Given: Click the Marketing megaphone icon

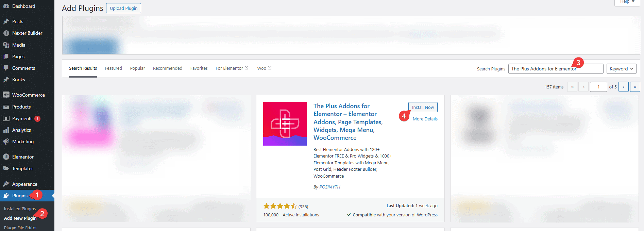Looking at the screenshot, I should [x=6, y=142].
